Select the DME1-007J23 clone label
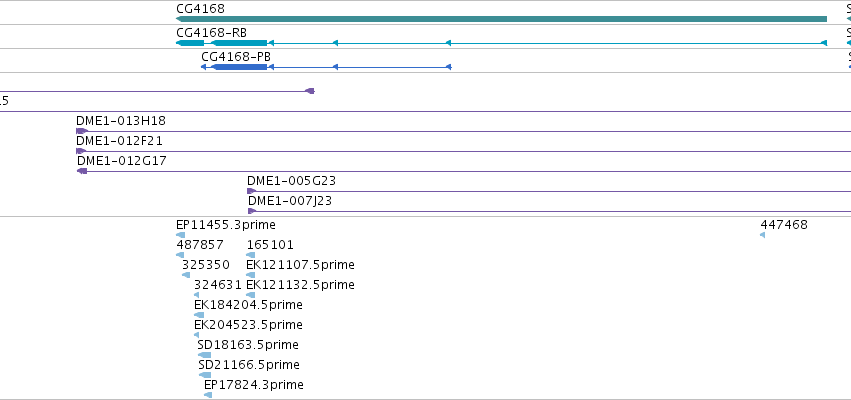Viewport: 851px width, 400px height. pos(290,201)
